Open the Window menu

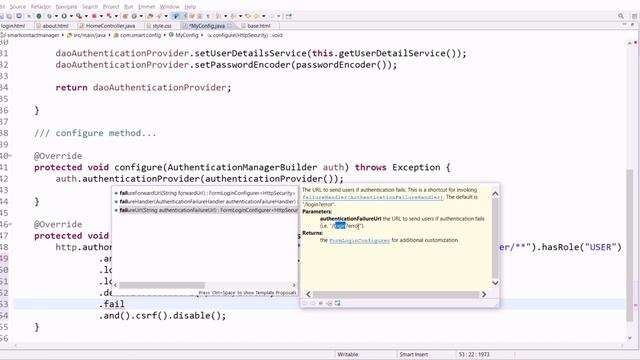click(169, 7)
